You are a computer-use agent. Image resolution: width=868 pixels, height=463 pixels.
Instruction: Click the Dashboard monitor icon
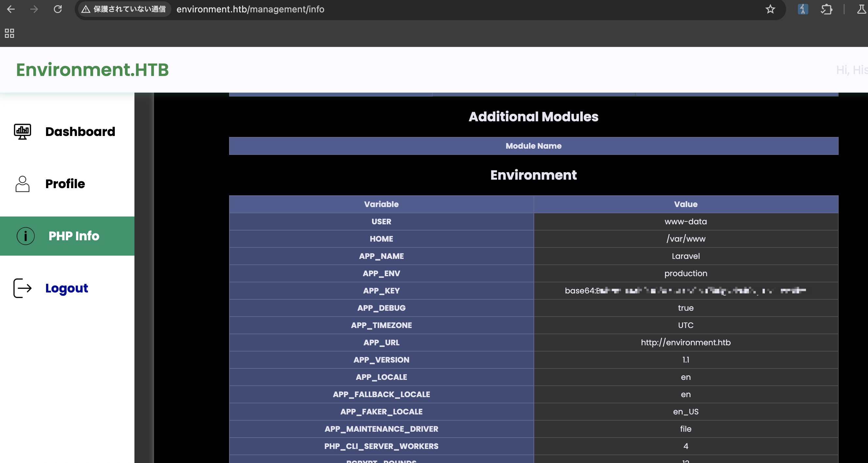(x=23, y=131)
